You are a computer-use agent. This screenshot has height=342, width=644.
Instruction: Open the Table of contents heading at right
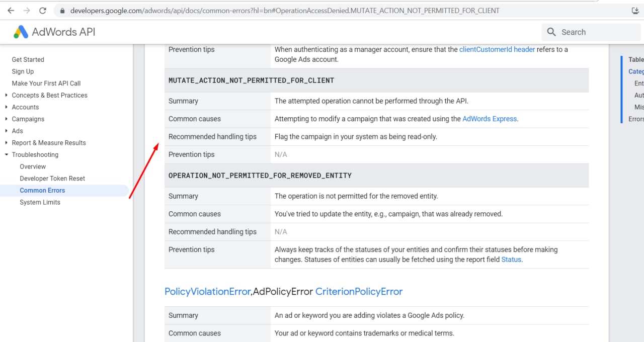point(636,59)
